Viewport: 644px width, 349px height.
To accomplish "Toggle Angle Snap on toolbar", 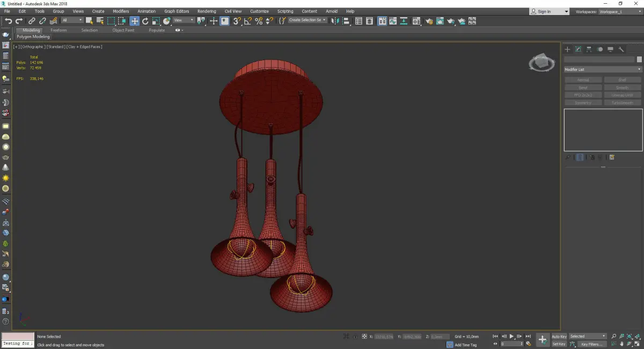I will coord(247,21).
